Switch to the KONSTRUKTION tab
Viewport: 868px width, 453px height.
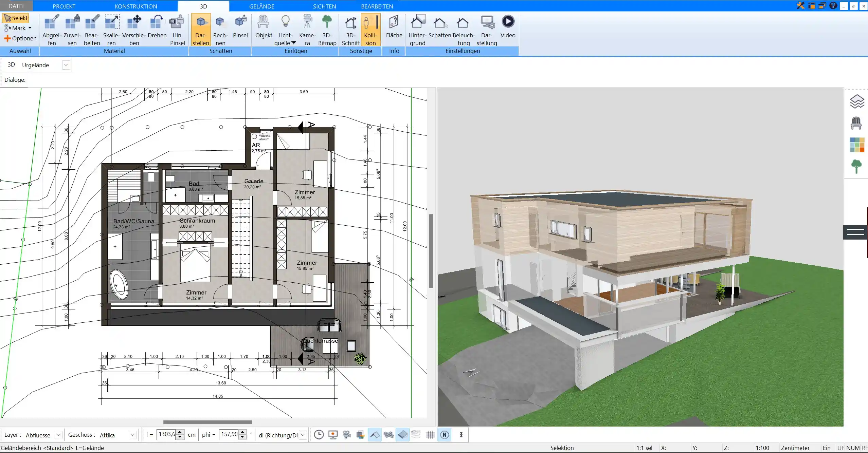(x=136, y=6)
